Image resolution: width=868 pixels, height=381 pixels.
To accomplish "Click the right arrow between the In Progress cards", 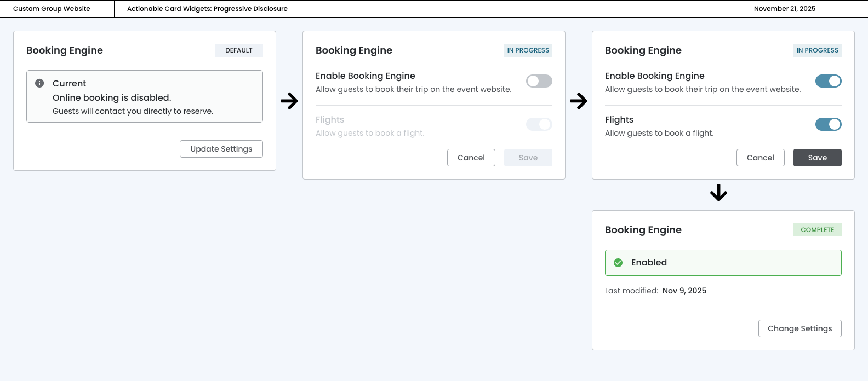I will point(579,101).
